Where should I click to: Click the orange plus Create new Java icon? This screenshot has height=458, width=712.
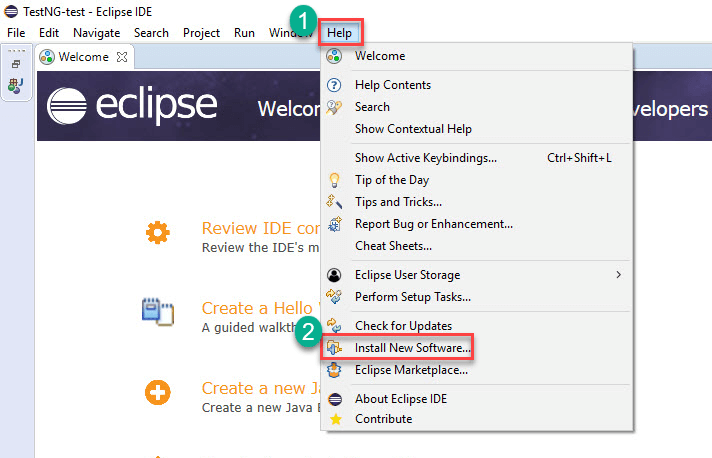coord(157,391)
